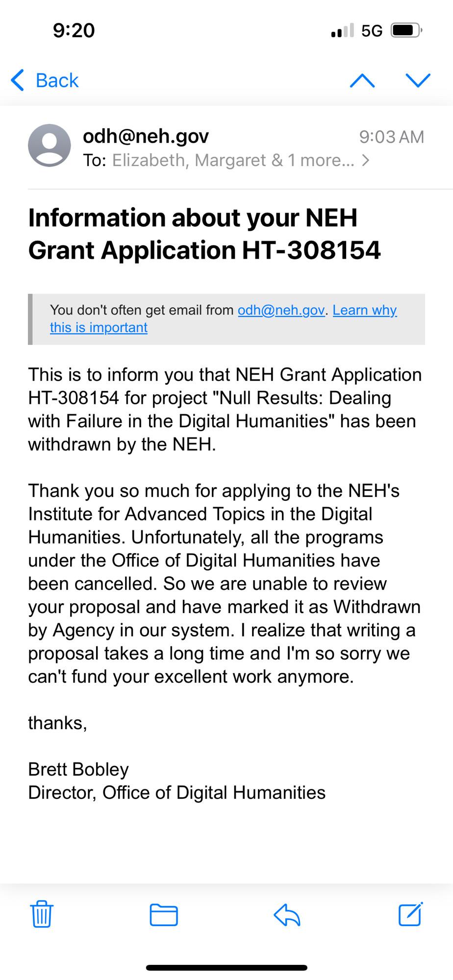Tap the sender address odh@neh.gov
Viewport: 453px width, 980px height.
(146, 136)
